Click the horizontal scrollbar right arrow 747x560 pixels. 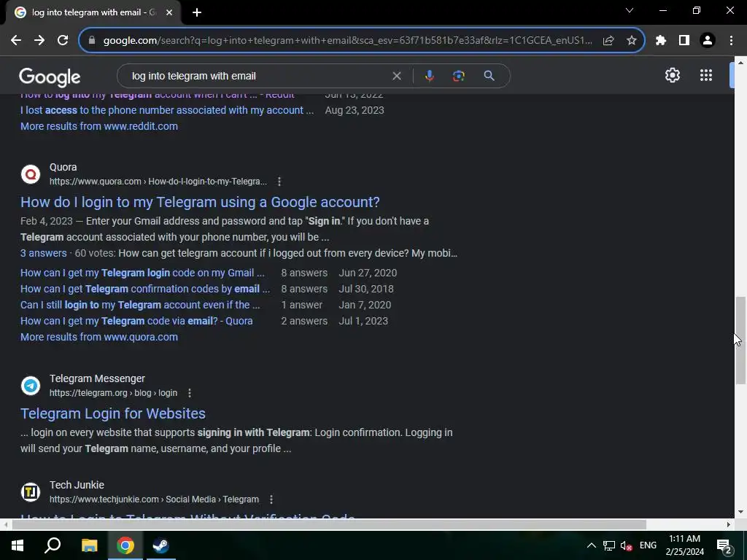(x=729, y=525)
